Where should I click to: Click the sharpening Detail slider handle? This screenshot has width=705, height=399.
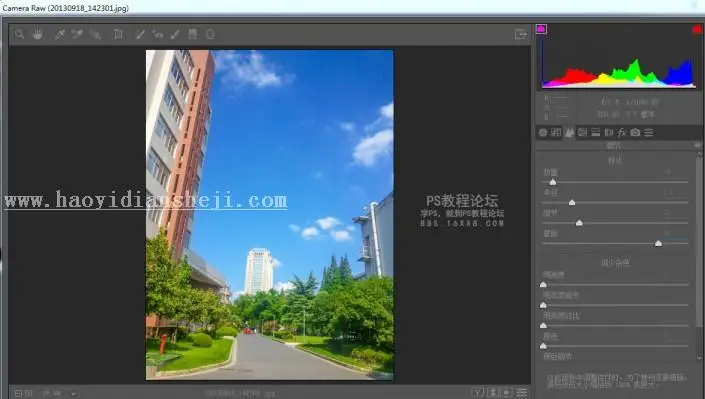click(x=579, y=223)
